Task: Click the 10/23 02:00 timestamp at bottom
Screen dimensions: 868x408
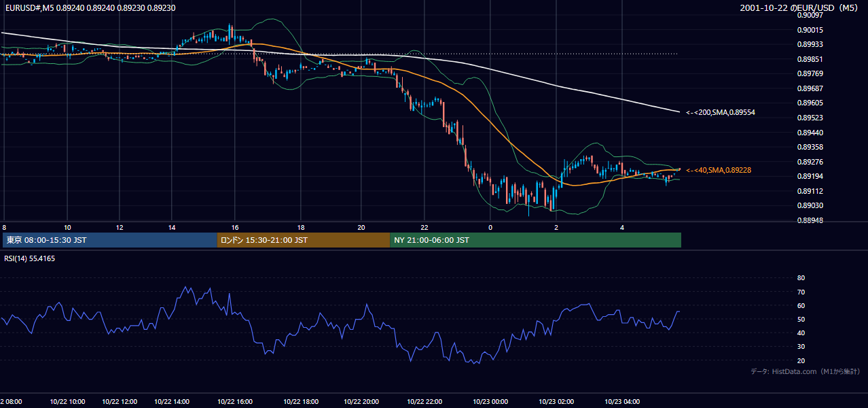Action: click(556, 402)
